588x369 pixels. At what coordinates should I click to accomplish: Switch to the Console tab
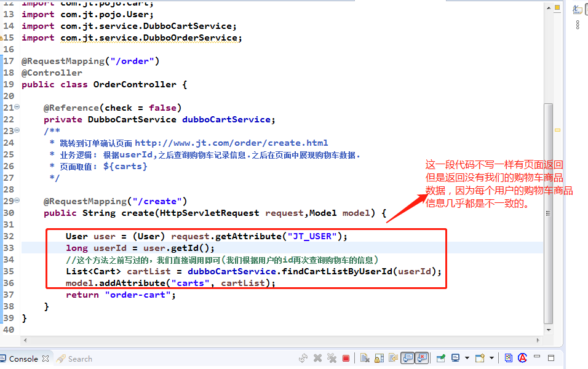23,359
